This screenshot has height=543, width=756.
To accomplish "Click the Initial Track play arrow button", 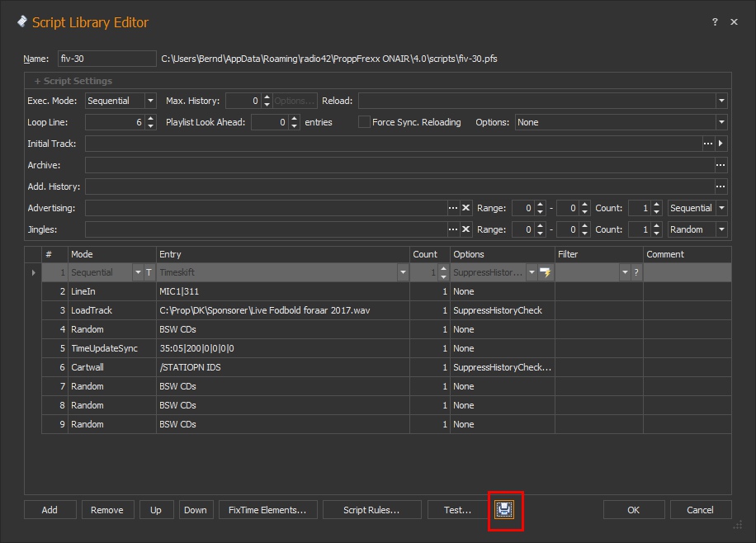I will 721,144.
